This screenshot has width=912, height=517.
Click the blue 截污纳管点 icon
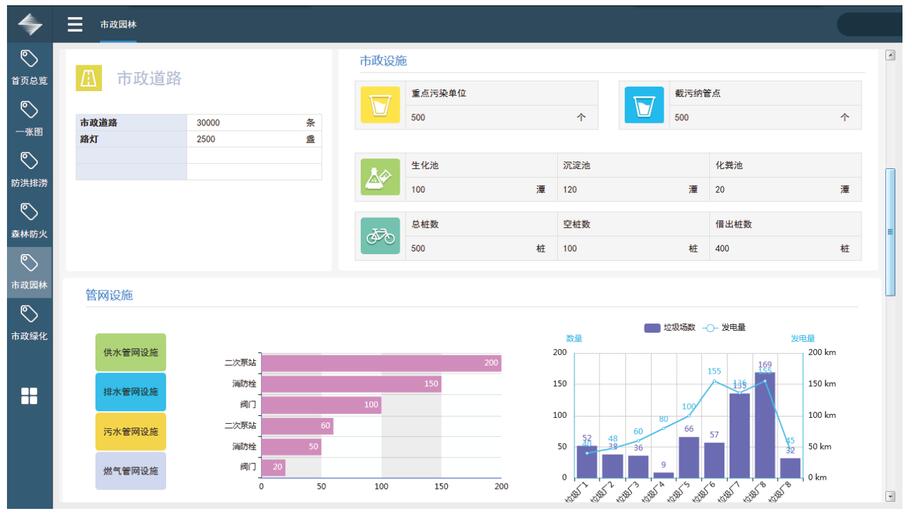click(644, 105)
